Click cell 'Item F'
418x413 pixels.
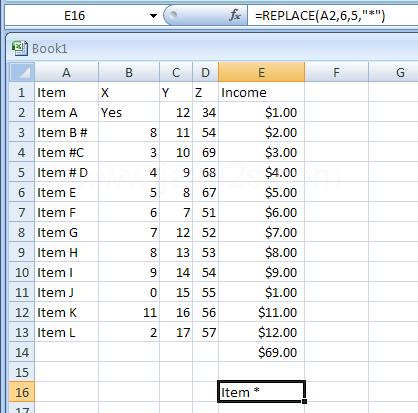(67, 212)
